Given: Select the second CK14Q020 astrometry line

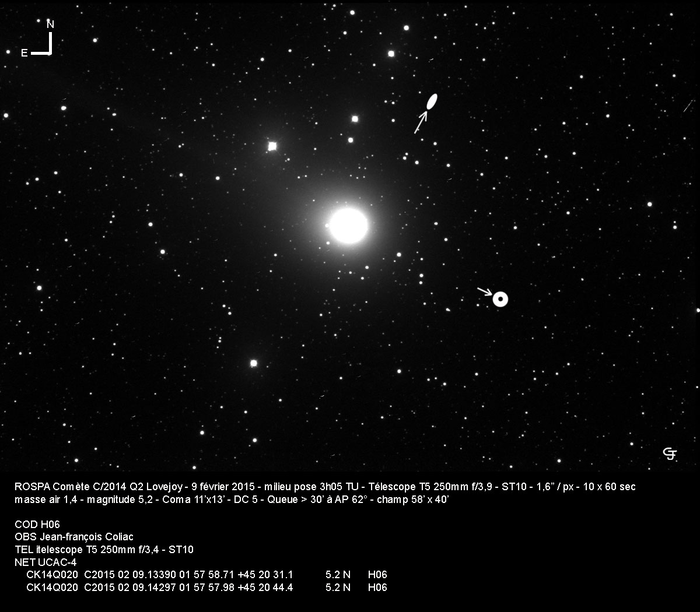Looking at the screenshot, I should pos(206,588).
